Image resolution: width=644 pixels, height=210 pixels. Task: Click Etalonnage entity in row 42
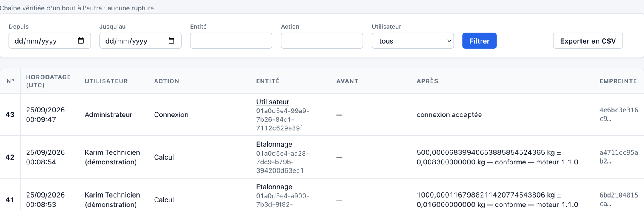[x=274, y=144]
